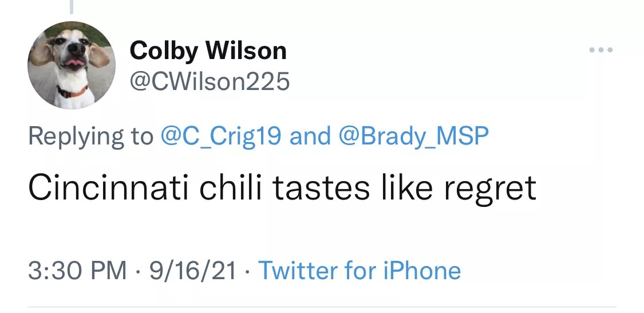Tap the horizontal divider below the timestamp
The image size is (644, 313).
(322, 307)
